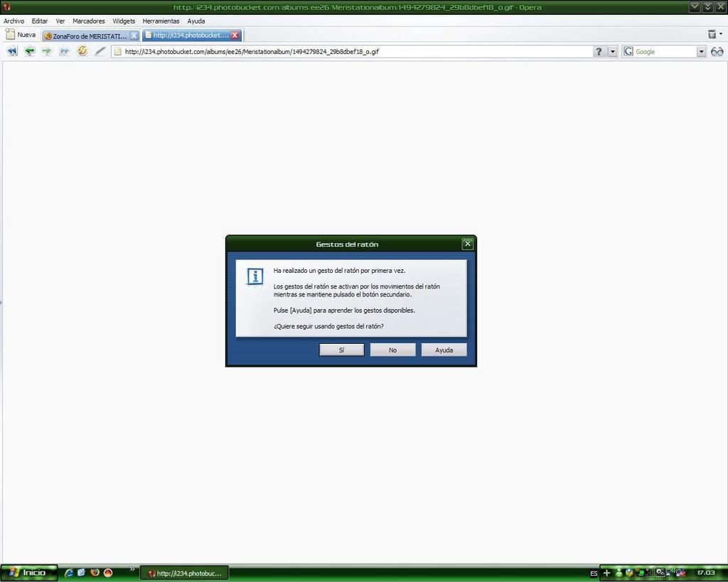Viewport: 728px width, 582px height.
Task: Click the glasses icon beside Google search
Action: tap(717, 51)
